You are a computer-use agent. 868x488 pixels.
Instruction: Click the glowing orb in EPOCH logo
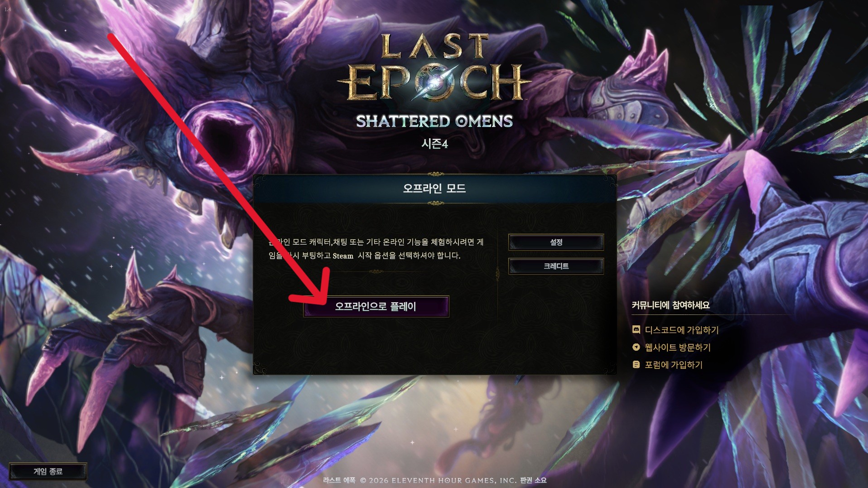click(x=435, y=82)
